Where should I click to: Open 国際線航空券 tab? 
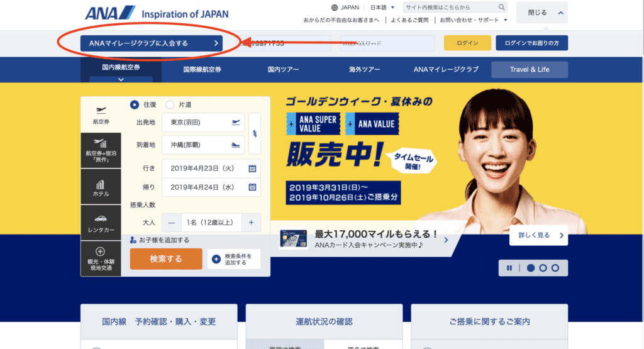(202, 69)
